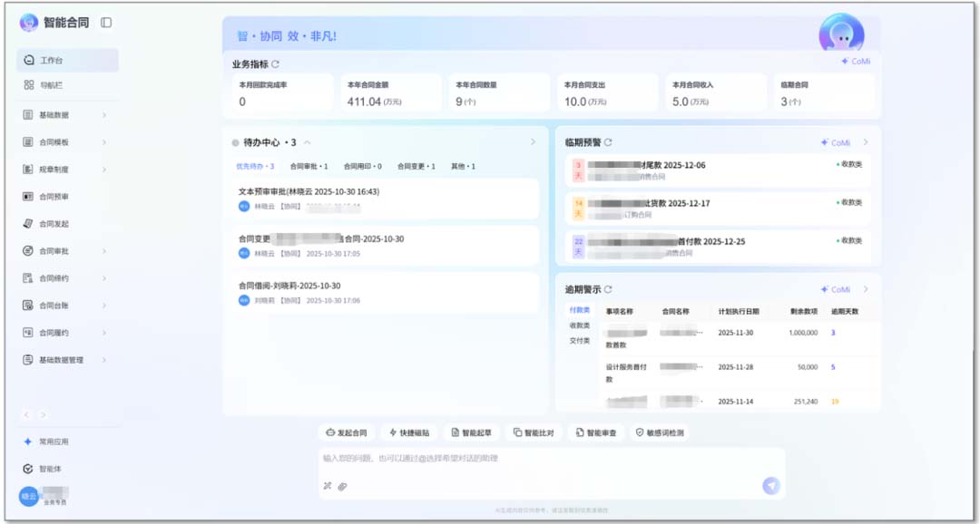Refresh the 临期预警 panel
Viewport: 980px width, 524px height.
[608, 142]
